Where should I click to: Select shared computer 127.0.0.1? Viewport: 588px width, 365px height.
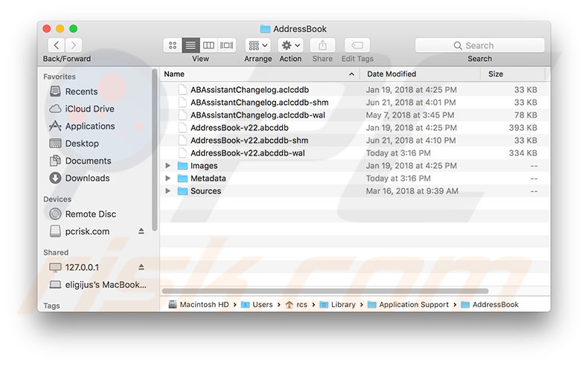point(74,268)
